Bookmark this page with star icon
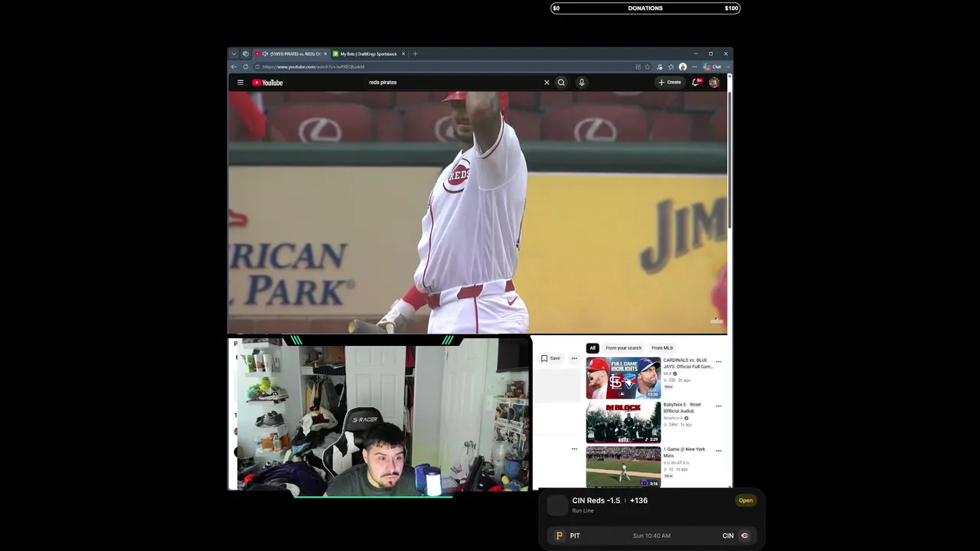Viewport: 980px width, 551px height. [x=648, y=67]
